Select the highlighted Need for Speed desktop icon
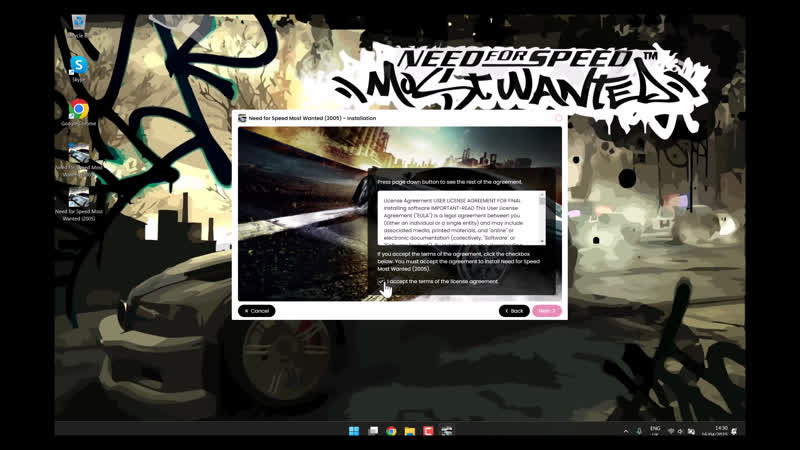Image resolution: width=800 pixels, height=450 pixels. coord(79,160)
